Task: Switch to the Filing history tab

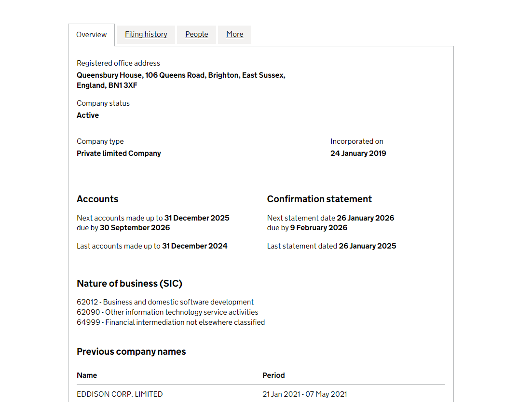Action: click(x=146, y=34)
